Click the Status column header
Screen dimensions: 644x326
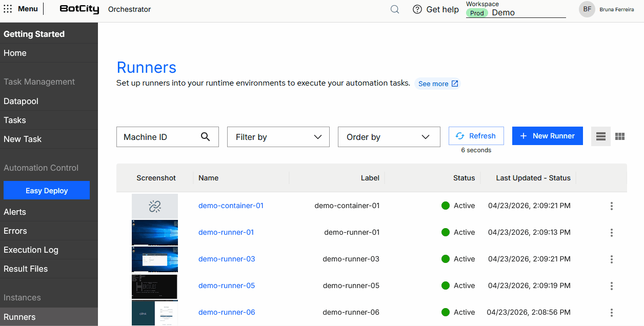pyautogui.click(x=464, y=178)
